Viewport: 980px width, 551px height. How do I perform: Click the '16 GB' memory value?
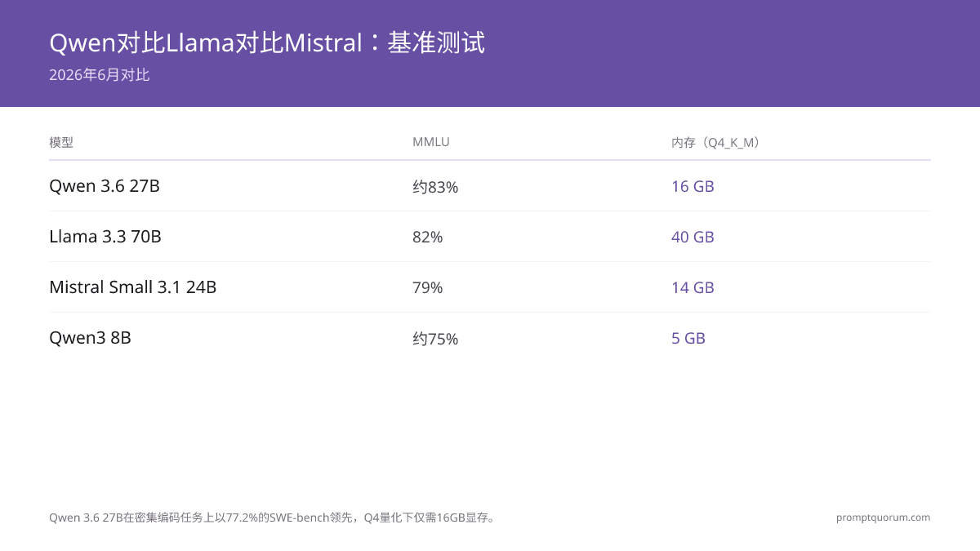[693, 186]
